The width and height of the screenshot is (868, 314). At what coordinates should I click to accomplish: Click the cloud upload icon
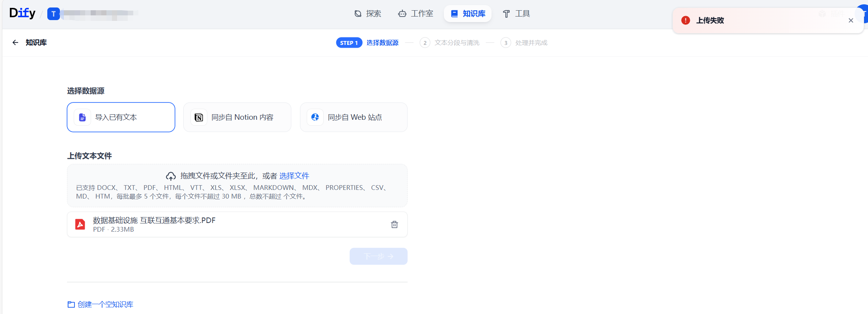point(171,176)
